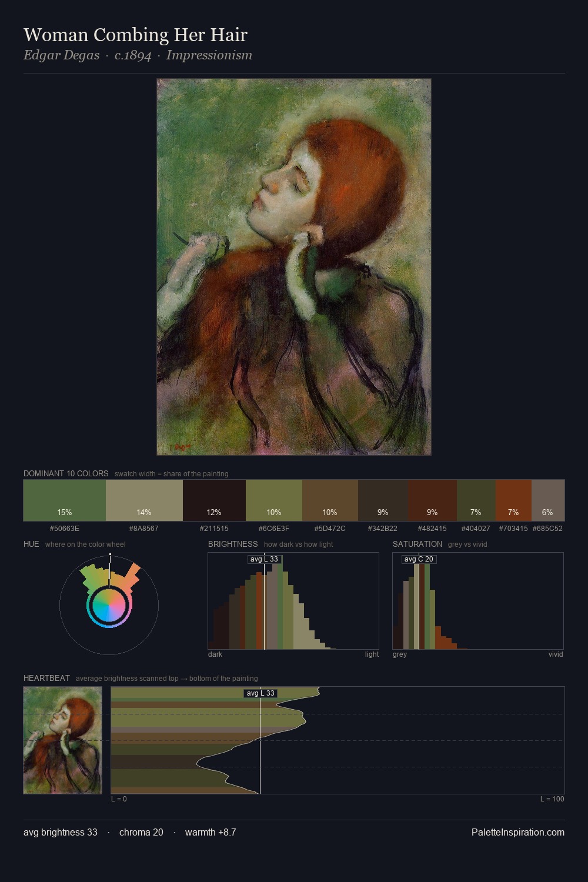The height and width of the screenshot is (882, 588).
Task: Click the brightness histogram chart
Action: tap(293, 601)
